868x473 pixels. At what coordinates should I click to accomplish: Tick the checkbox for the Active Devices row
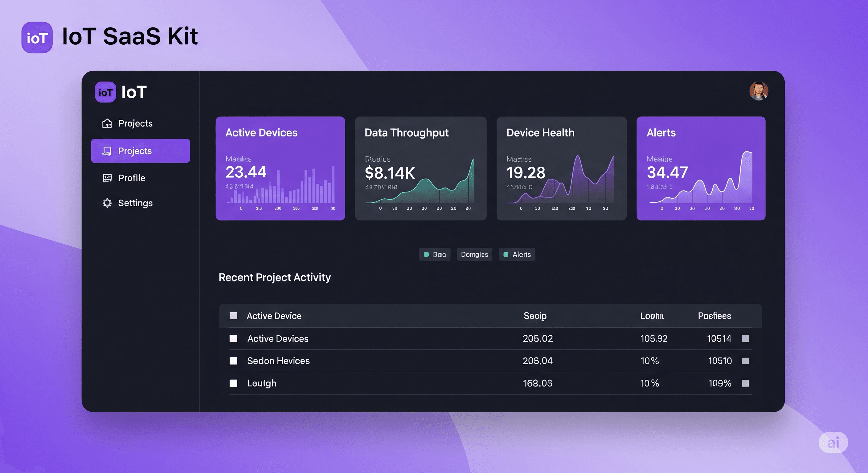(x=233, y=338)
